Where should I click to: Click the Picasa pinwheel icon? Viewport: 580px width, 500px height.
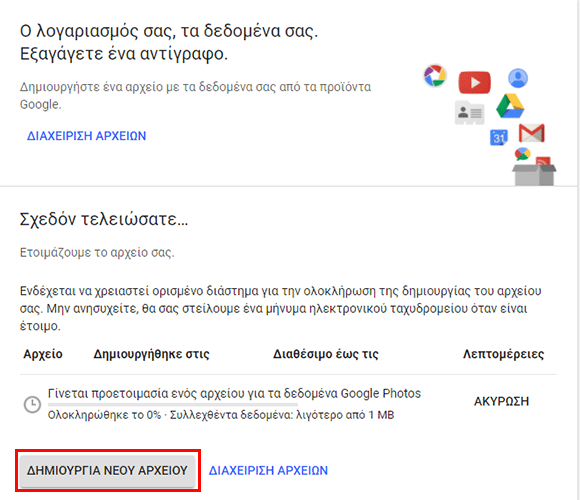click(435, 75)
